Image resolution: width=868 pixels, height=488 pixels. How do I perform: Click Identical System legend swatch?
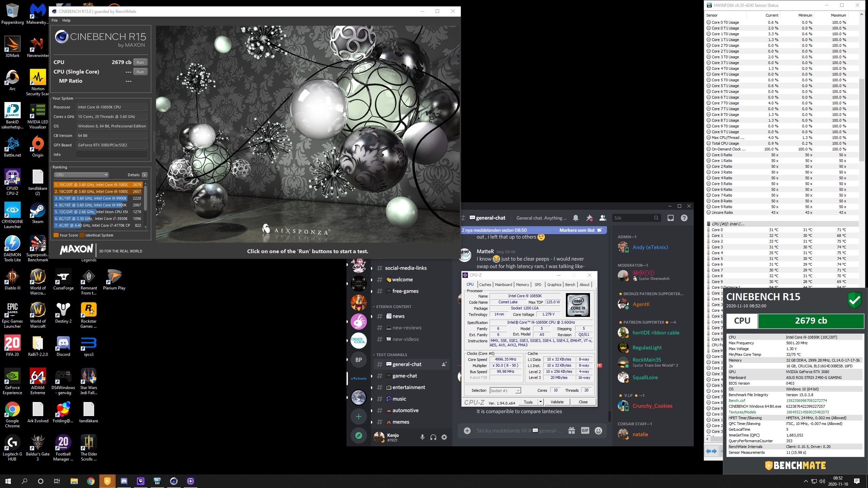[x=82, y=235]
